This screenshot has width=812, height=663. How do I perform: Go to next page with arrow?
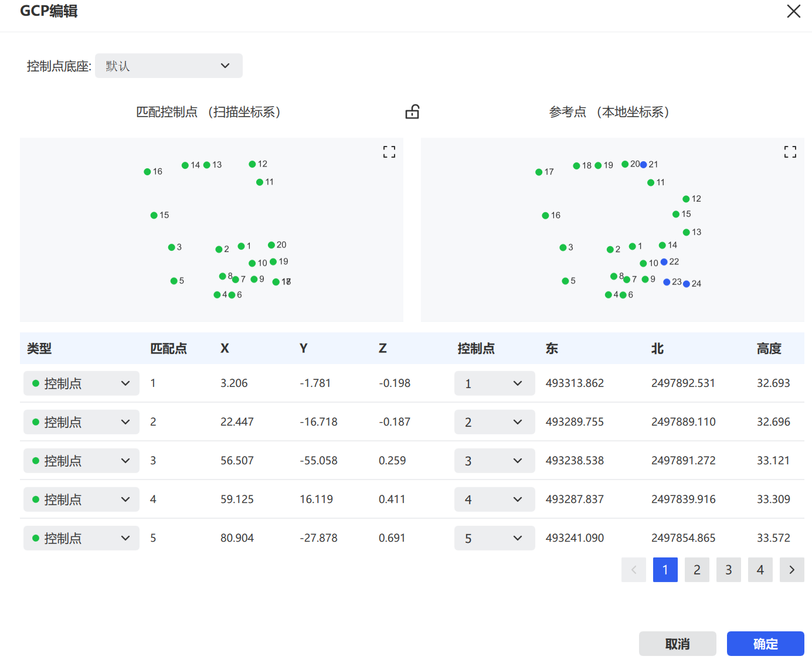(x=792, y=570)
